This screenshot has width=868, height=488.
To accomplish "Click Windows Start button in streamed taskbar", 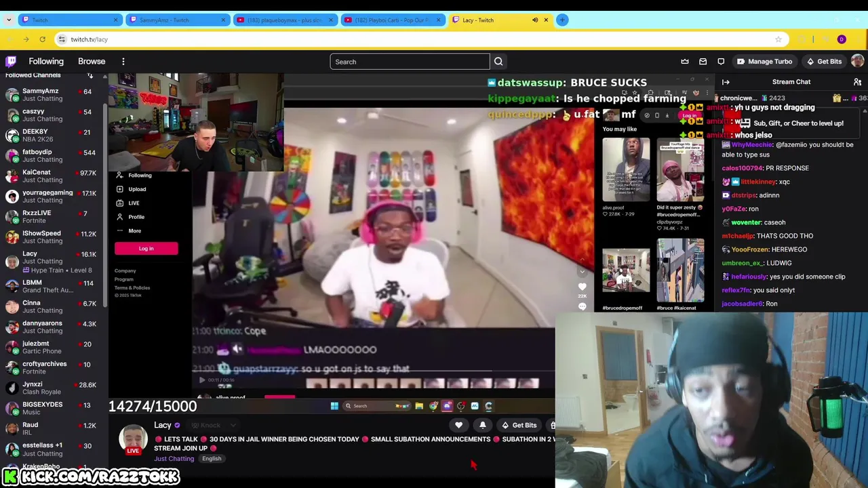I will tap(334, 406).
